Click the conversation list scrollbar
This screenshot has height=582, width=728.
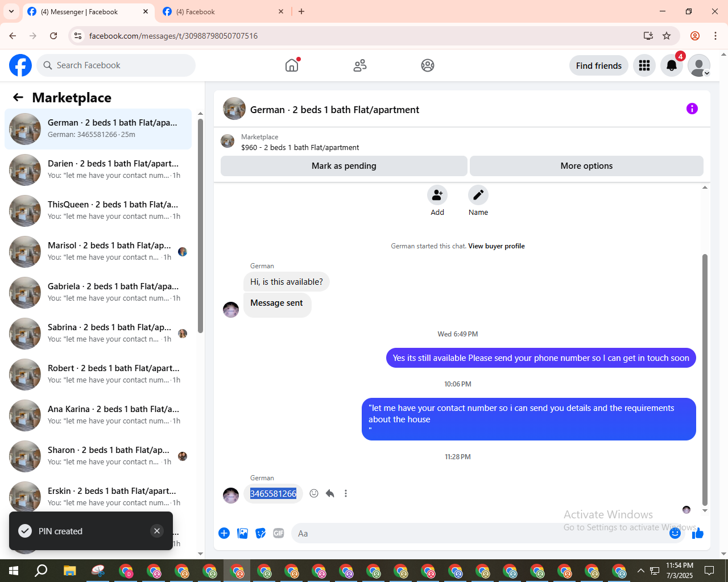tap(200, 226)
